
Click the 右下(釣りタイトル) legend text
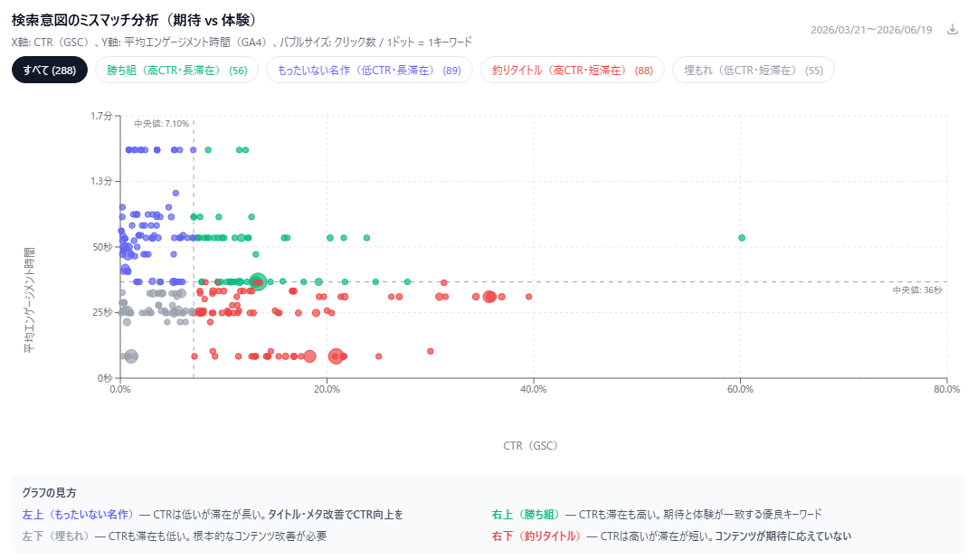[x=537, y=536]
